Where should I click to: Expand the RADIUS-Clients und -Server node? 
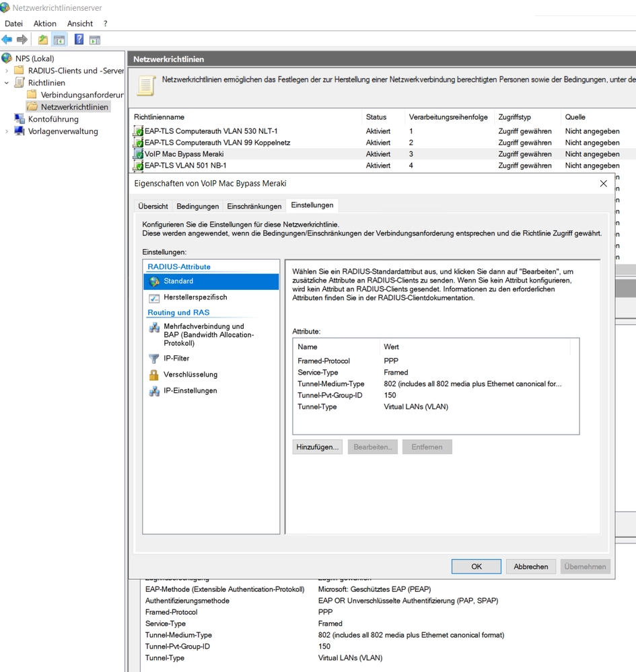tap(7, 71)
